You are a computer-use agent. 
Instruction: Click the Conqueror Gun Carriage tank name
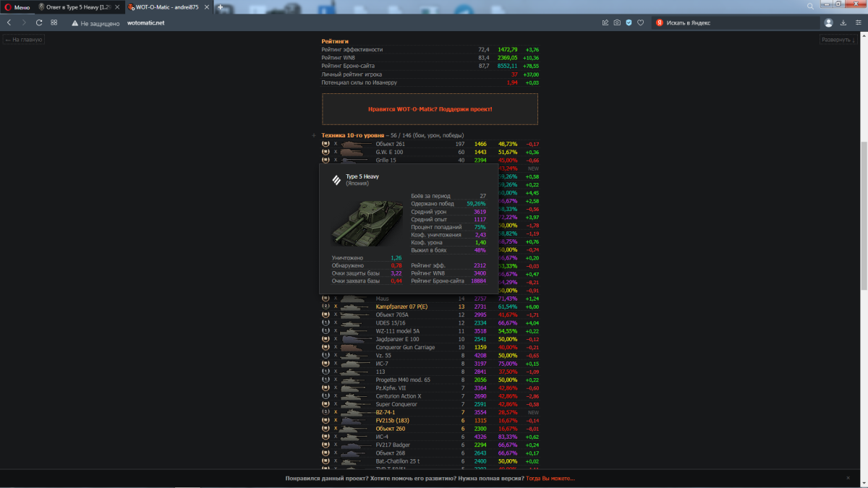pos(405,348)
